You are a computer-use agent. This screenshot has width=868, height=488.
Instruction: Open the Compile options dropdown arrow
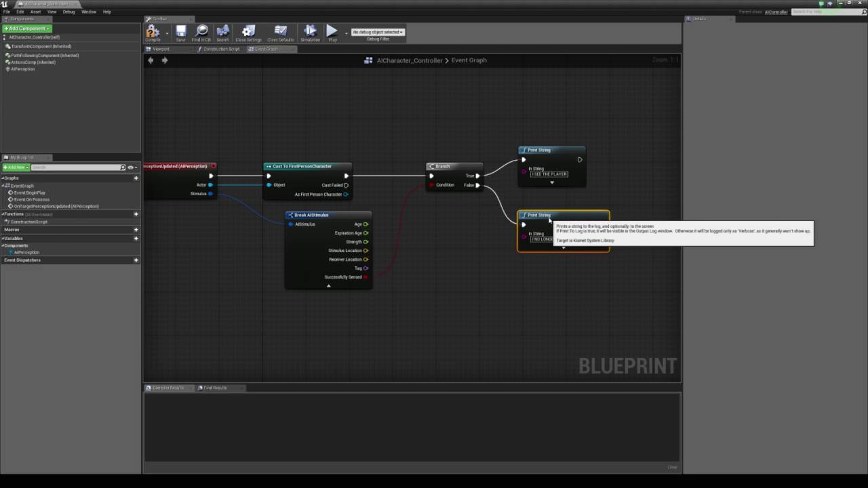(x=167, y=33)
